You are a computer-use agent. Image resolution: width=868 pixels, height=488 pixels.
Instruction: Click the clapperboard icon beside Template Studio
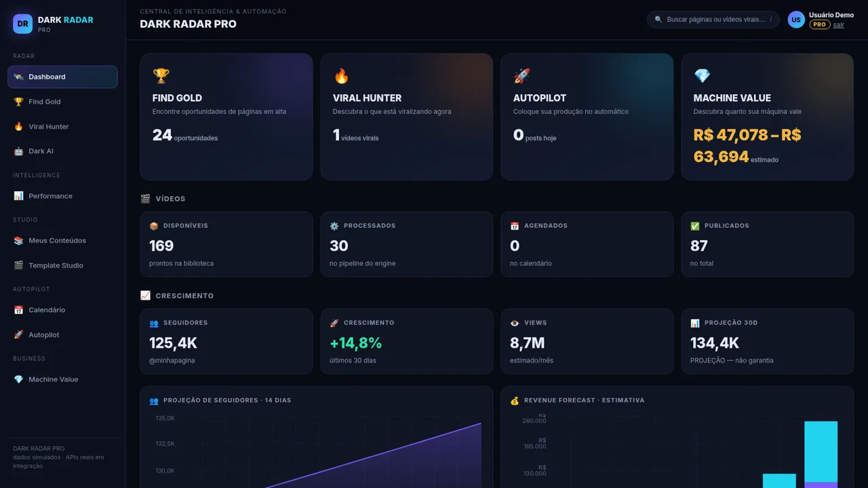[18, 266]
